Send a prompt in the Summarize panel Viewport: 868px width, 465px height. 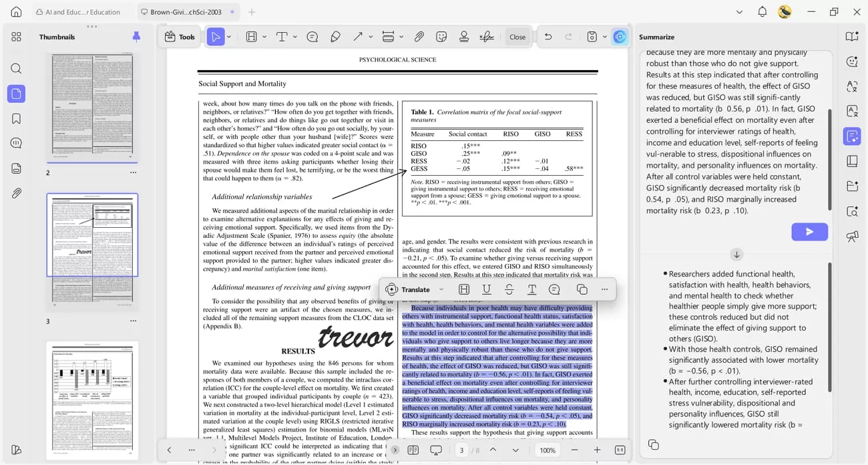tap(809, 231)
